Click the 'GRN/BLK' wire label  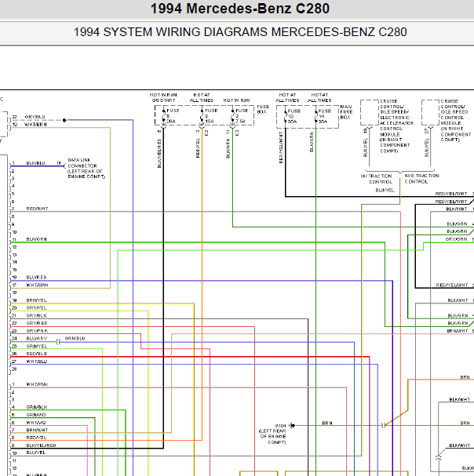pyautogui.click(x=36, y=407)
